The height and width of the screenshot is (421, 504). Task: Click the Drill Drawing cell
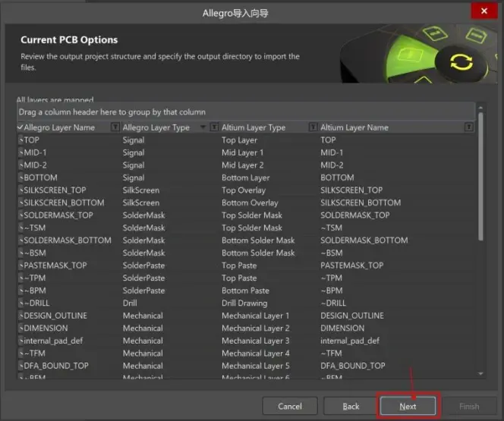(244, 303)
